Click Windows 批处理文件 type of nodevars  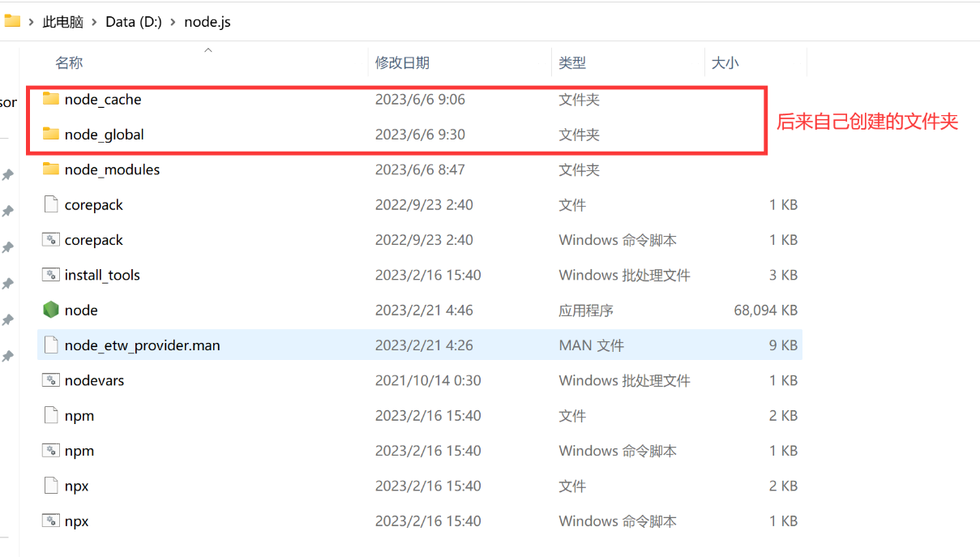pyautogui.click(x=624, y=380)
